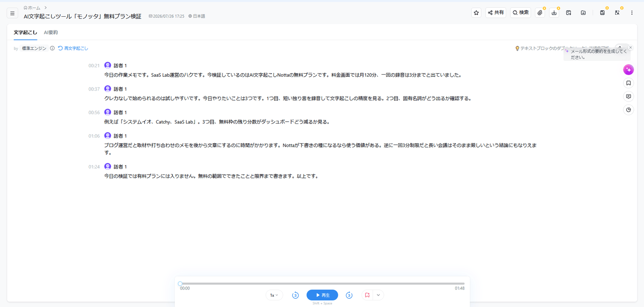The width and height of the screenshot is (644, 307).
Task: Open the three-dot more options menu
Action: [x=632, y=13]
